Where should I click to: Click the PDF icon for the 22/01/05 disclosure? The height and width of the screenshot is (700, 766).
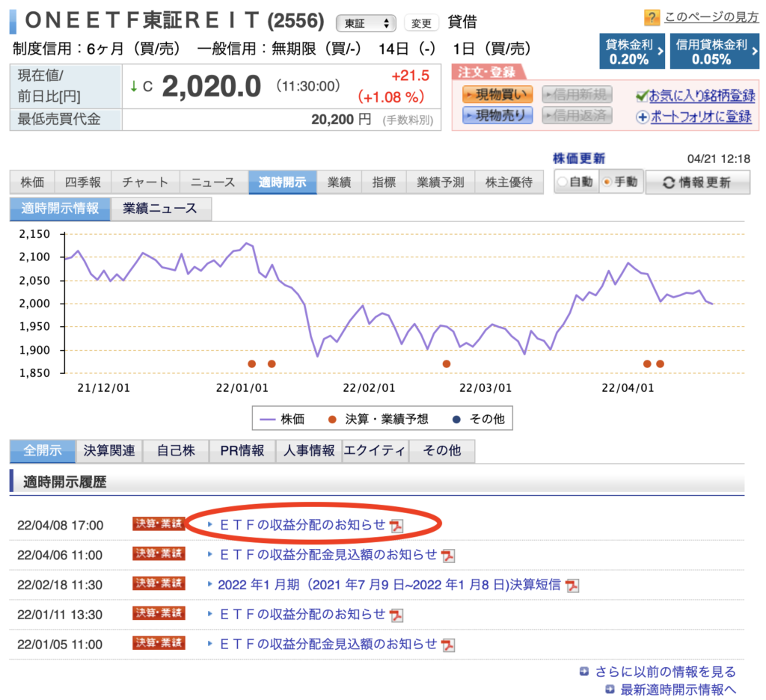pyautogui.click(x=448, y=645)
